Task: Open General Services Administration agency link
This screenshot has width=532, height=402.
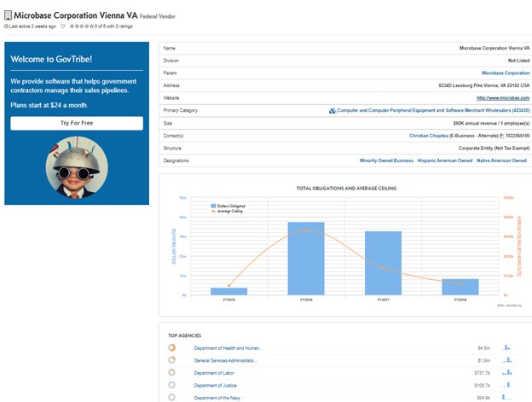Action: coord(226,360)
